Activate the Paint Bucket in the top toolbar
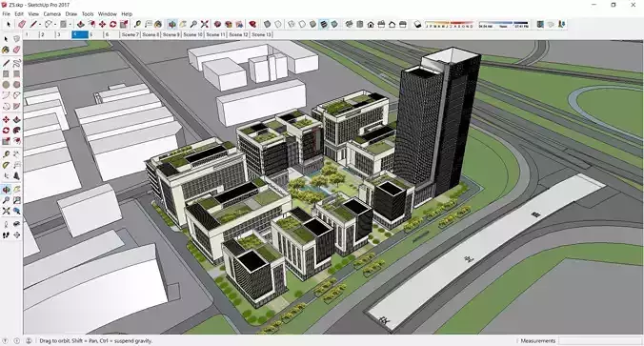Image resolution: width=644 pixels, height=346 pixels. tap(158, 24)
